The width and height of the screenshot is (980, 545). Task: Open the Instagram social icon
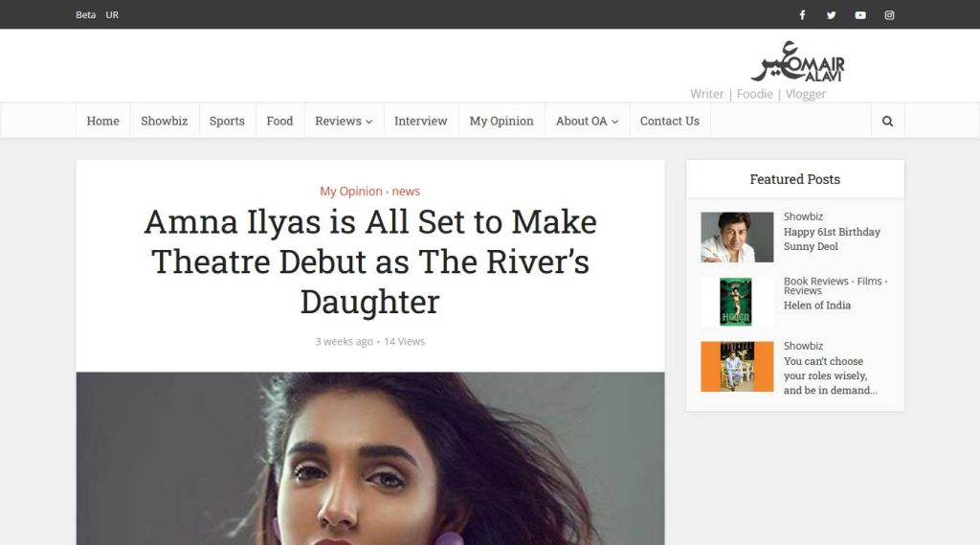[x=889, y=15]
